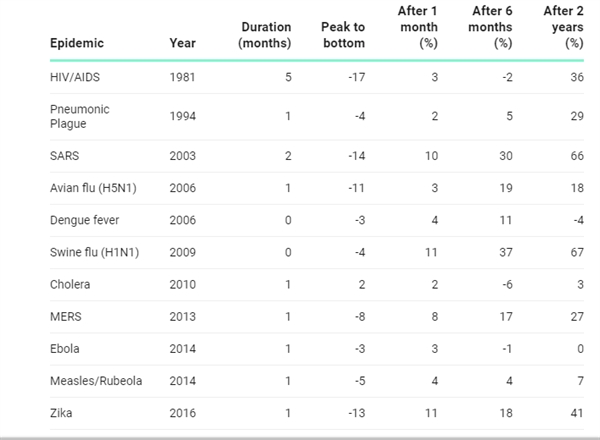
Task: Select the SARS after 2 years value 66
Action: click(577, 156)
